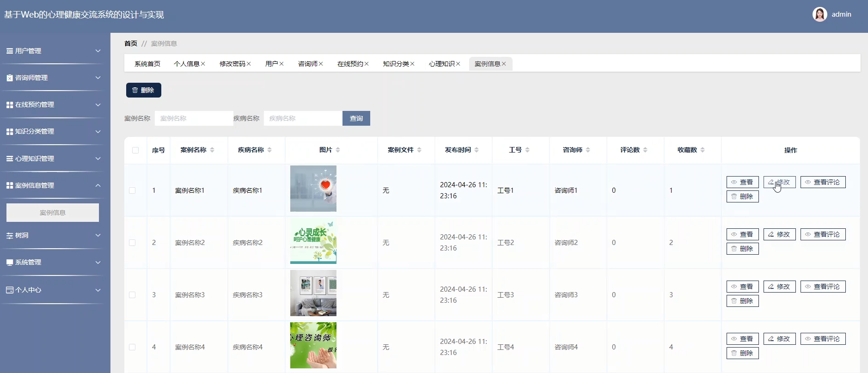Close the 咨询师 tab

(x=321, y=64)
